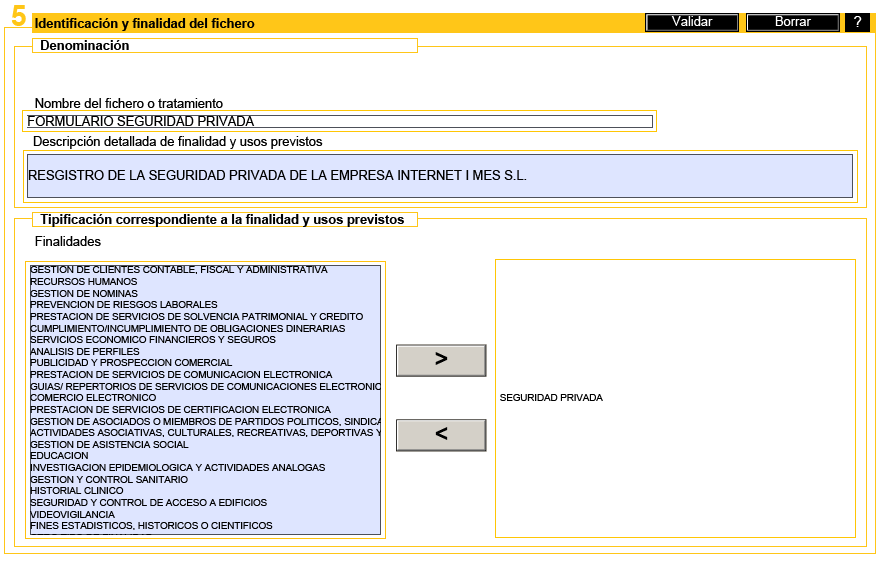This screenshot has height=563, width=883.
Task: Select GESTION DE NOMINAS entry
Action: [x=83, y=293]
